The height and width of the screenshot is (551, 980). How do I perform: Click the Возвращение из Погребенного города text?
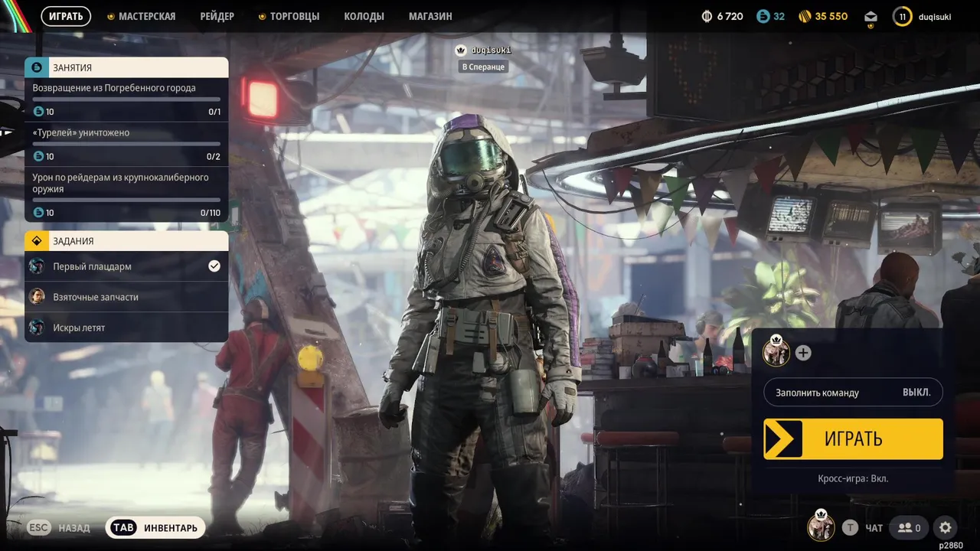[x=114, y=88]
